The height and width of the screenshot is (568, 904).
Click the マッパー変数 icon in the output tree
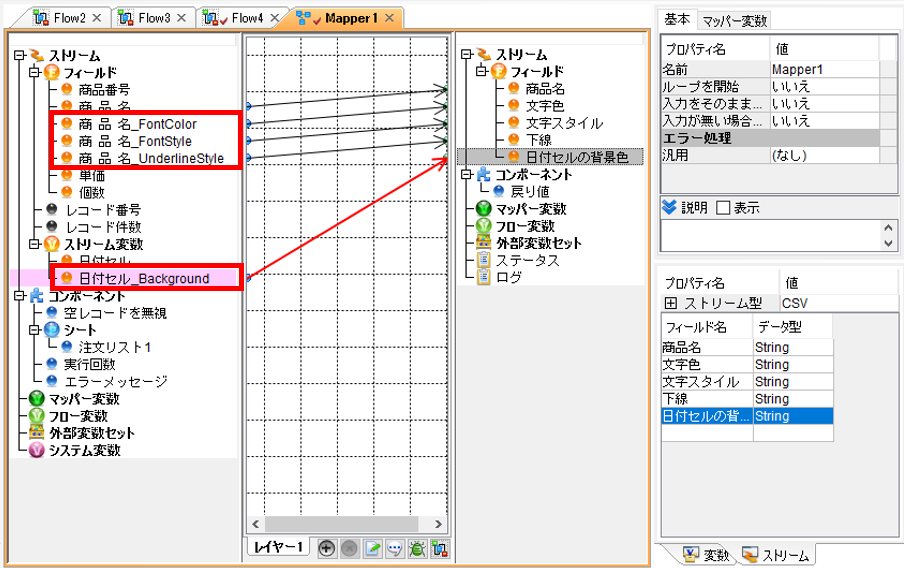[484, 209]
